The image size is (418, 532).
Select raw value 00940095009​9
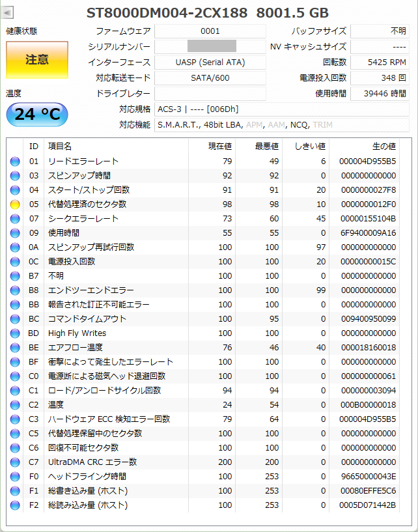(369, 319)
